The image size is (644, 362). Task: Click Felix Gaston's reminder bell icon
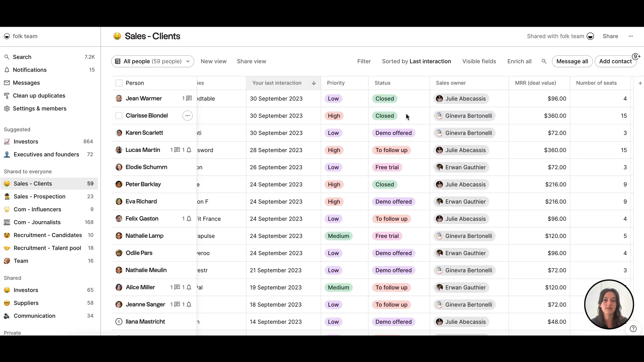(189, 219)
